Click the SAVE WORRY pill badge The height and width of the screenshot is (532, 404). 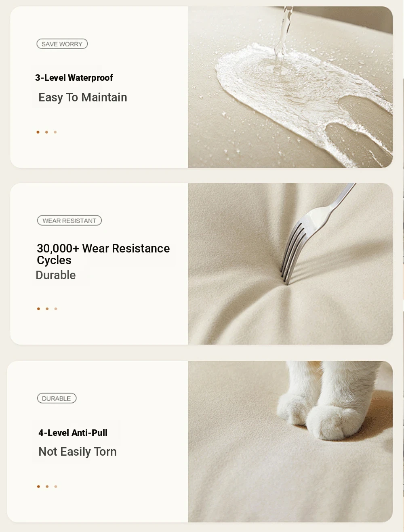click(x=62, y=44)
